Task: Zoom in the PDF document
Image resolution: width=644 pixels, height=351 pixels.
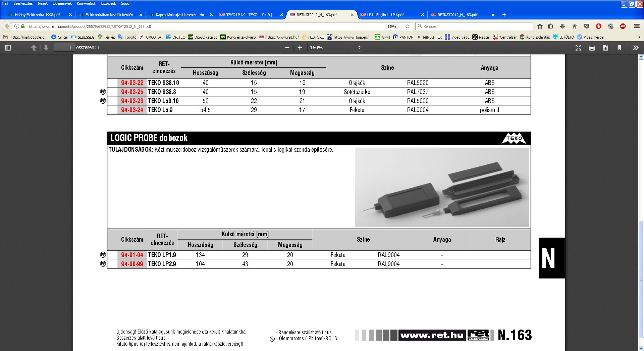Action: pyautogui.click(x=300, y=48)
